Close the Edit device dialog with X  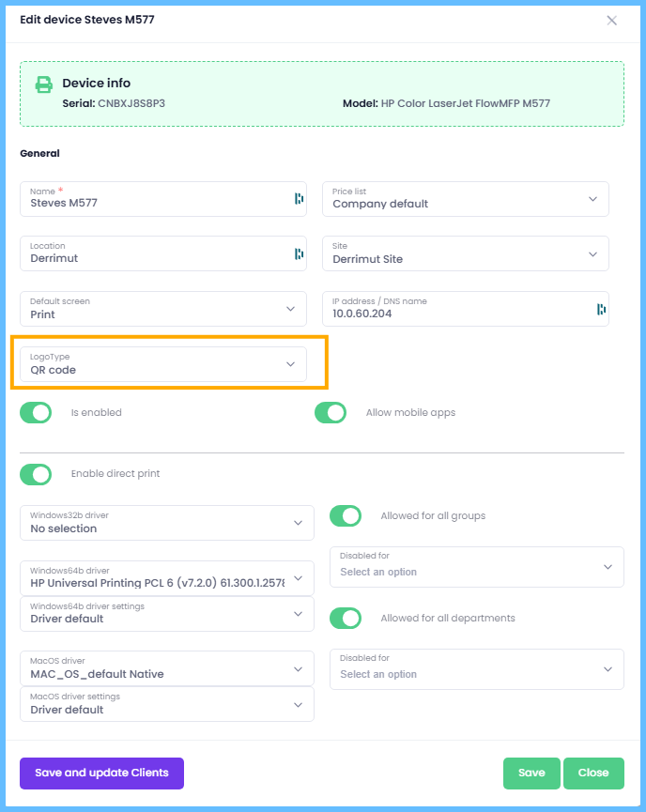(612, 21)
